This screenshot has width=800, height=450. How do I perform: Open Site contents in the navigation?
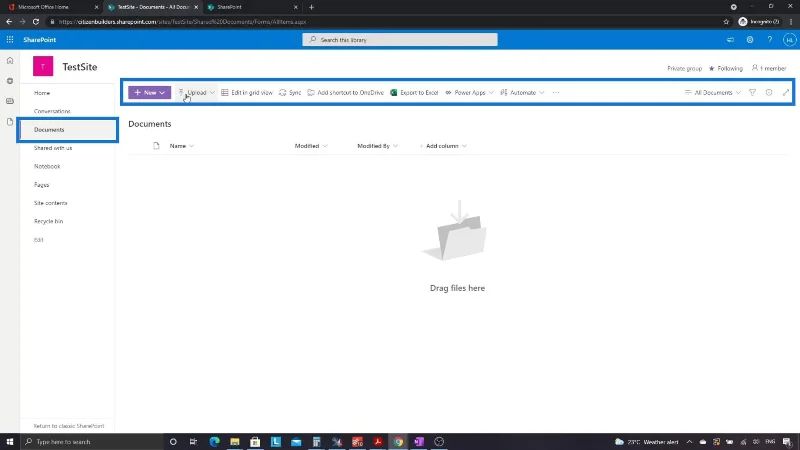pyautogui.click(x=51, y=203)
